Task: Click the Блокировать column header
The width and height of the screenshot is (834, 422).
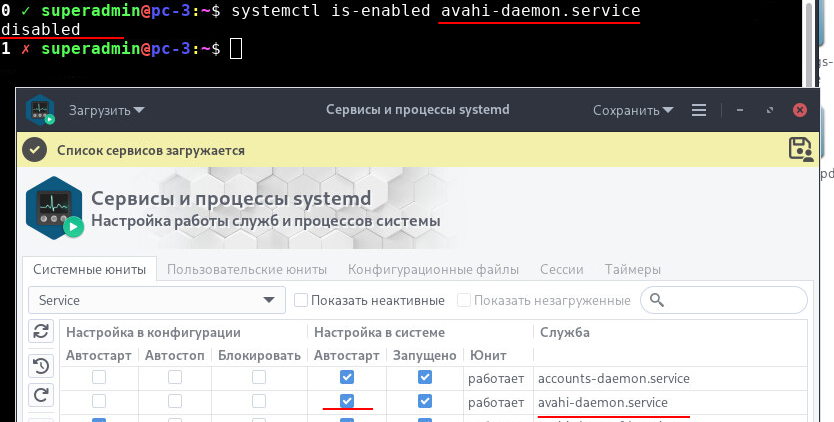Action: 259,355
